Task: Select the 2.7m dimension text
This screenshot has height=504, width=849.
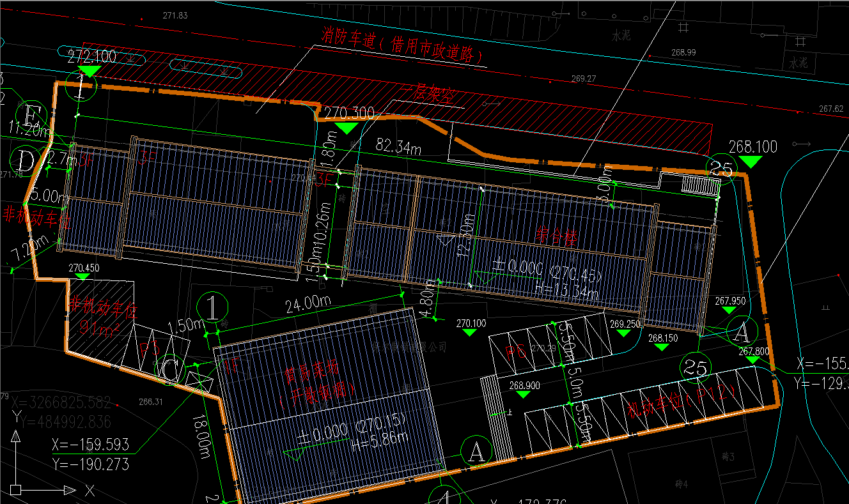Action: [x=62, y=160]
